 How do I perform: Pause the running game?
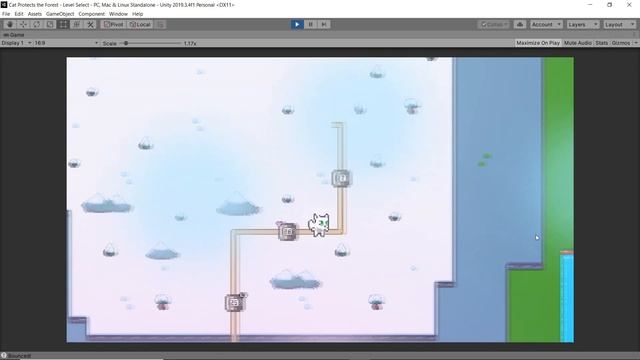[311, 24]
